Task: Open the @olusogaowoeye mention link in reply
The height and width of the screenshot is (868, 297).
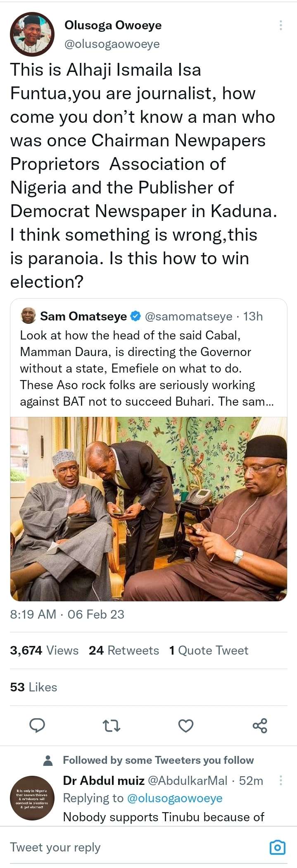Action: click(175, 799)
